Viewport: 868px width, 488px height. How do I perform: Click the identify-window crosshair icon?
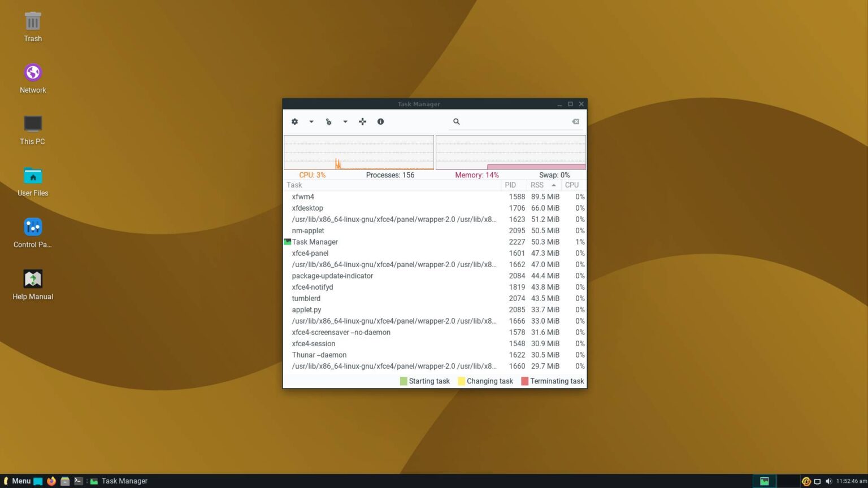pos(362,121)
